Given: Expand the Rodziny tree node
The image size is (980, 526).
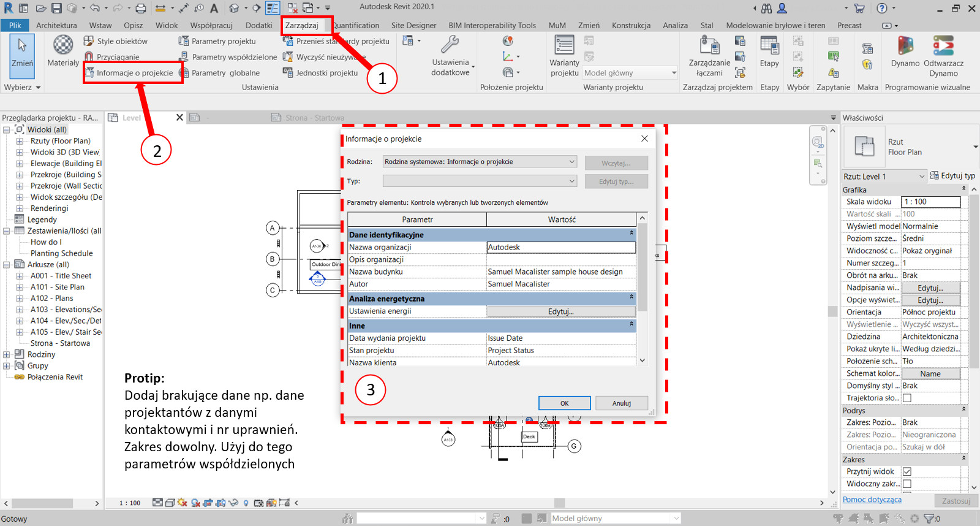Looking at the screenshot, I should click(7, 354).
